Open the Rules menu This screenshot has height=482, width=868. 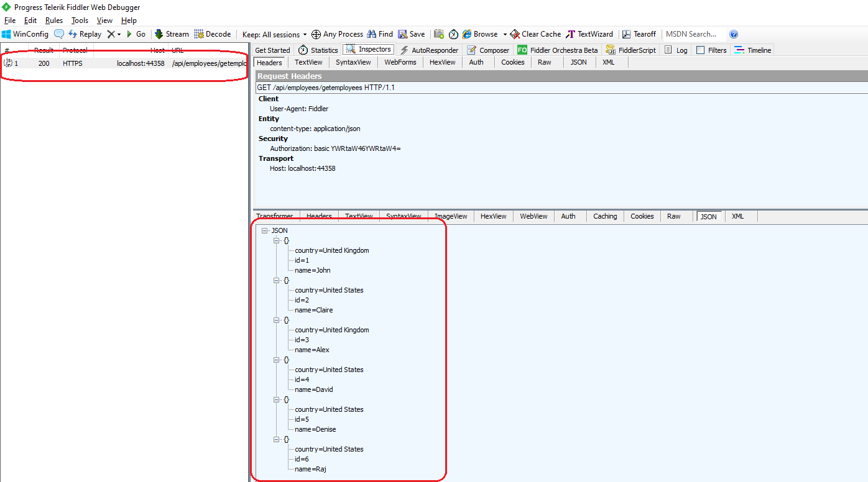[54, 20]
